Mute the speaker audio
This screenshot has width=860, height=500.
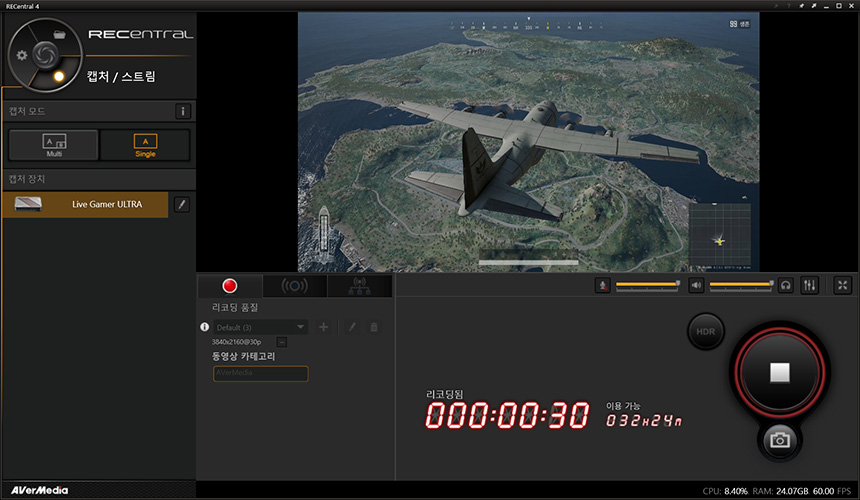696,285
